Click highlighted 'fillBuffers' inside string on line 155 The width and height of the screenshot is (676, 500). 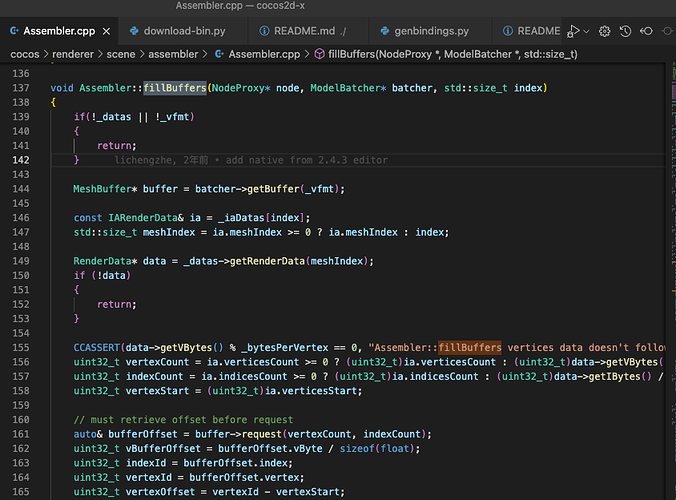(x=470, y=347)
